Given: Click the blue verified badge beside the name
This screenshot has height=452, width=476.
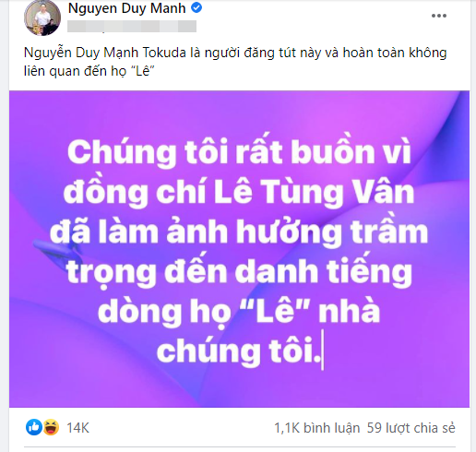Looking at the screenshot, I should pos(196,8).
